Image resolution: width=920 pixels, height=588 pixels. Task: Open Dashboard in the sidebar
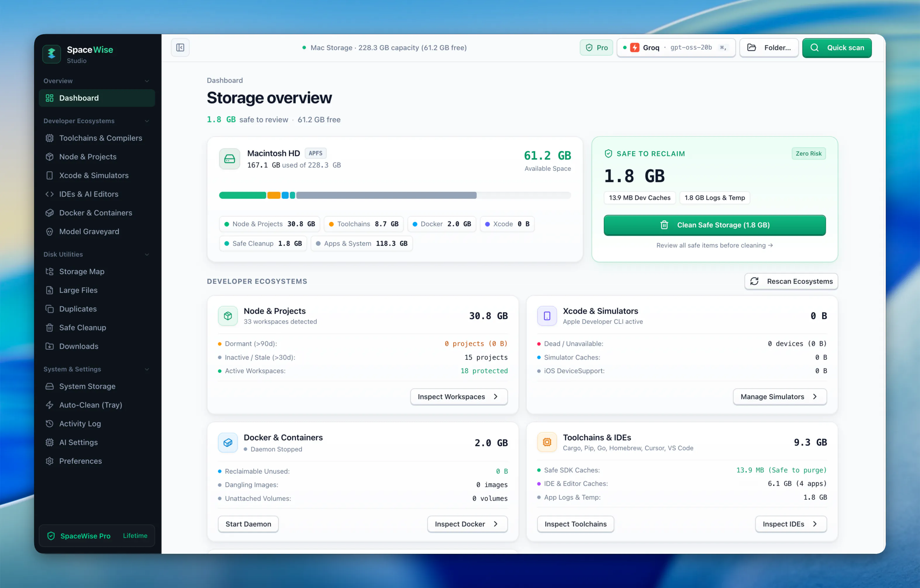(97, 98)
